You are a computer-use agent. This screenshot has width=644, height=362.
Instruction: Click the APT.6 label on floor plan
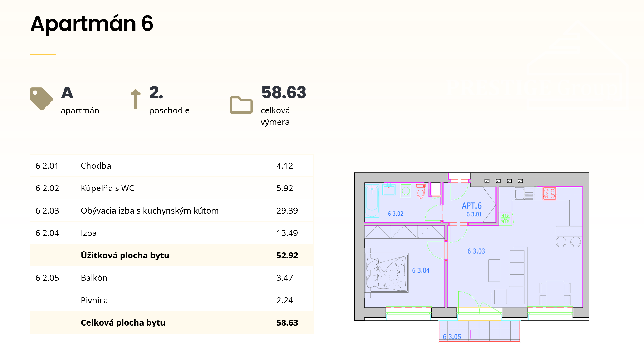coord(471,206)
